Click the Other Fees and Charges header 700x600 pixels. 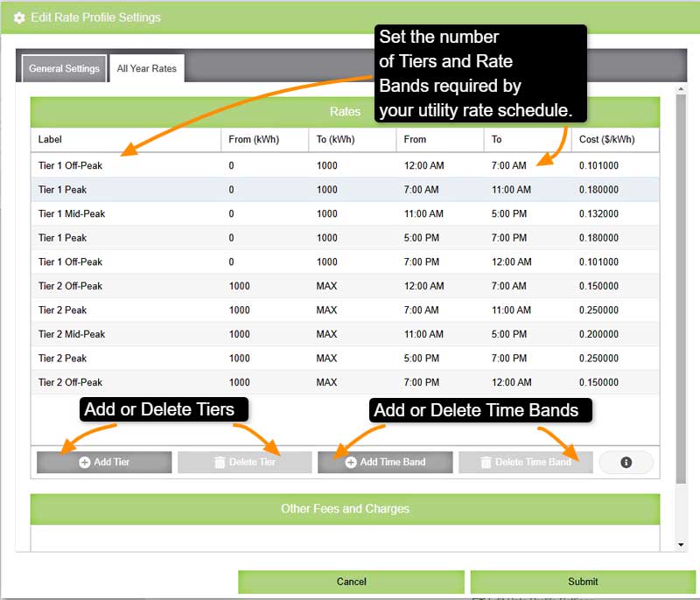click(345, 508)
